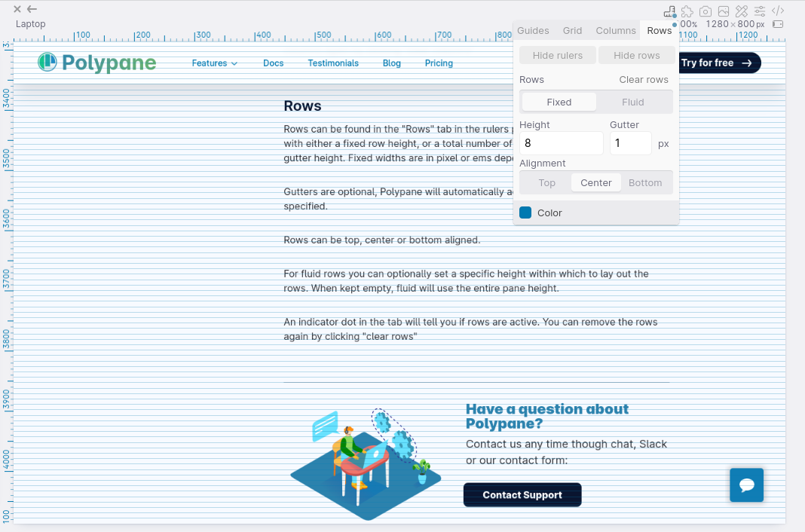
Task: Click the px unit label beside Gutter
Action: click(663, 144)
